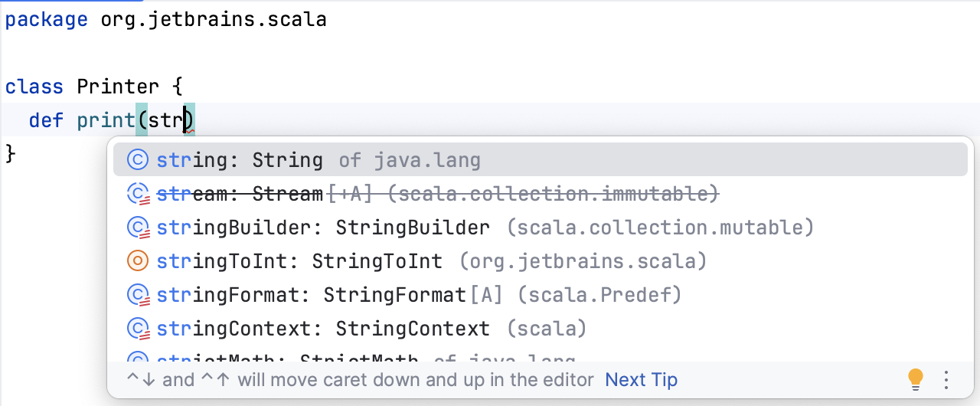Click the icon next to deprecated stream suggestion
The image size is (980, 406).
[137, 195]
